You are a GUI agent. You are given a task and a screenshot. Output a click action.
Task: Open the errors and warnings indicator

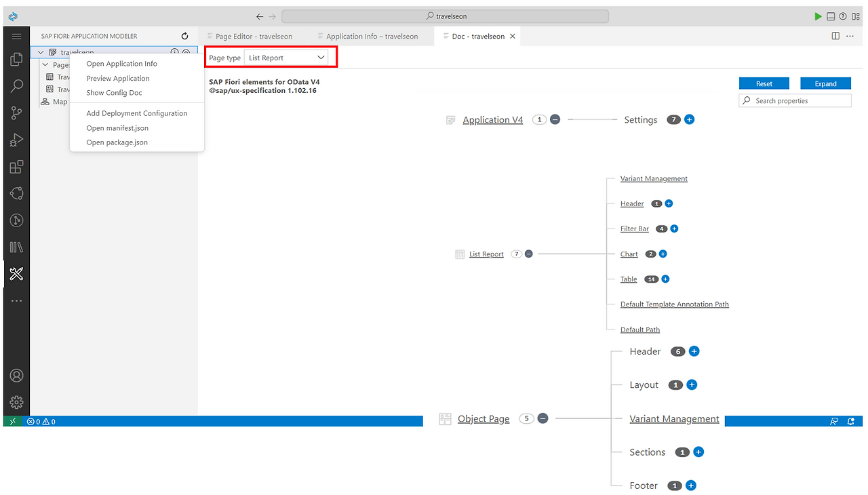(x=42, y=420)
